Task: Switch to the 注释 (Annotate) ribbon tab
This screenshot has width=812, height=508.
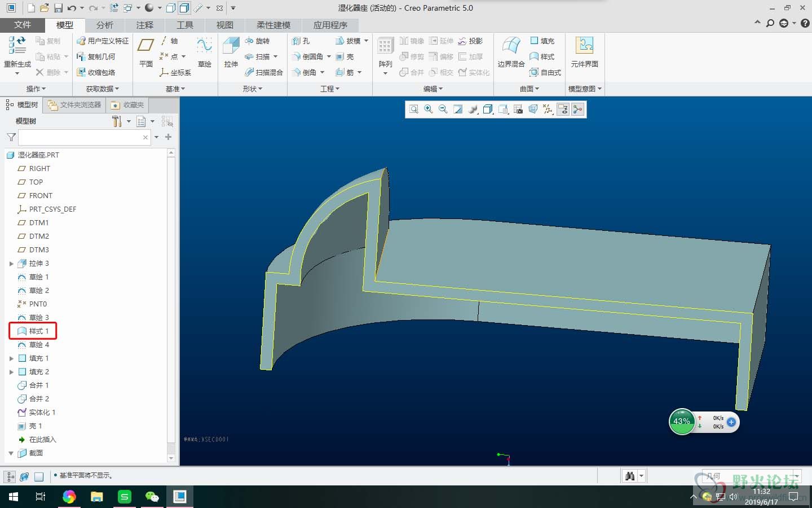Action: coord(144,25)
